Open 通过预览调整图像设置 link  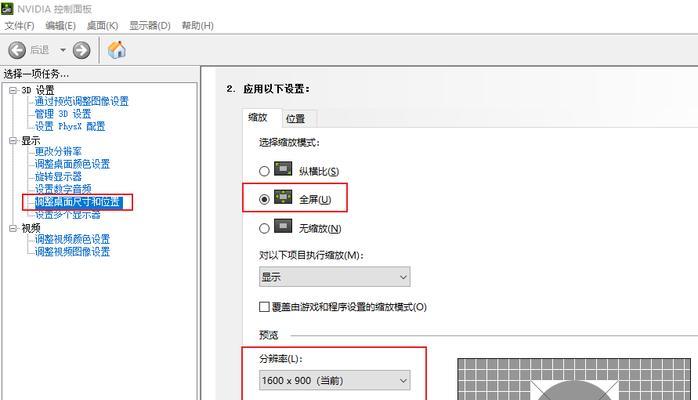click(x=81, y=101)
